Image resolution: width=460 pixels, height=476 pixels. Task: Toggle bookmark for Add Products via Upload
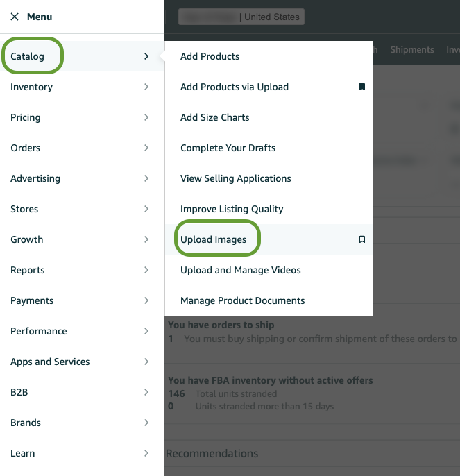(x=361, y=87)
